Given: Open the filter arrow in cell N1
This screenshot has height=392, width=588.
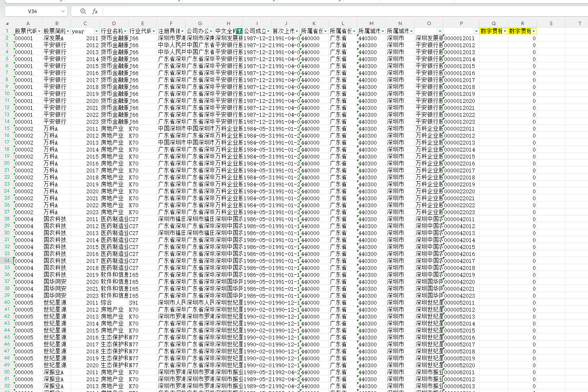Looking at the screenshot, I should pos(412,31).
